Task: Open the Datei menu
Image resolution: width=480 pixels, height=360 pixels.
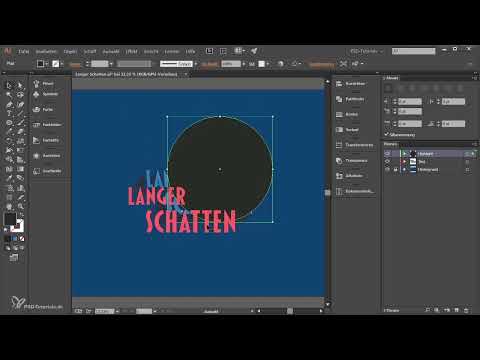Action: pyautogui.click(x=24, y=51)
